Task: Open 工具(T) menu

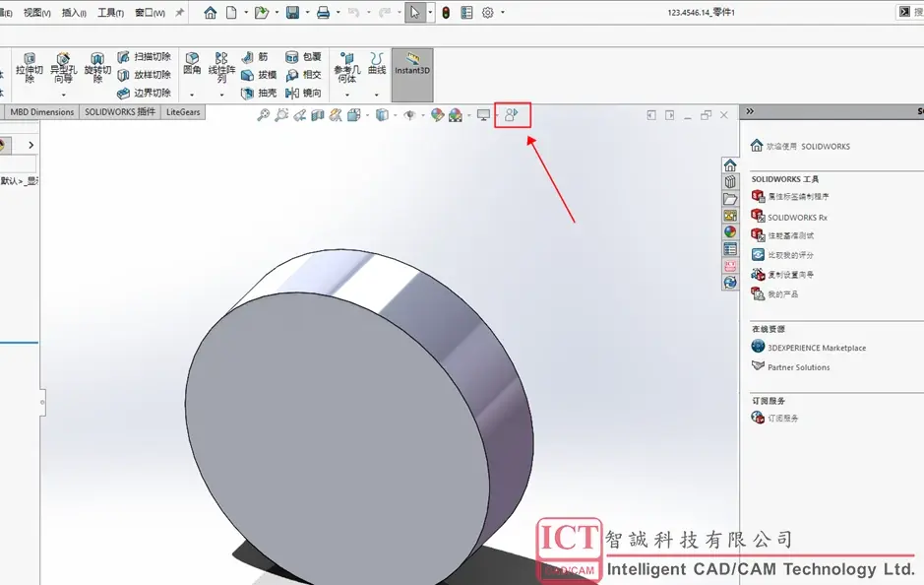Action: pos(111,13)
